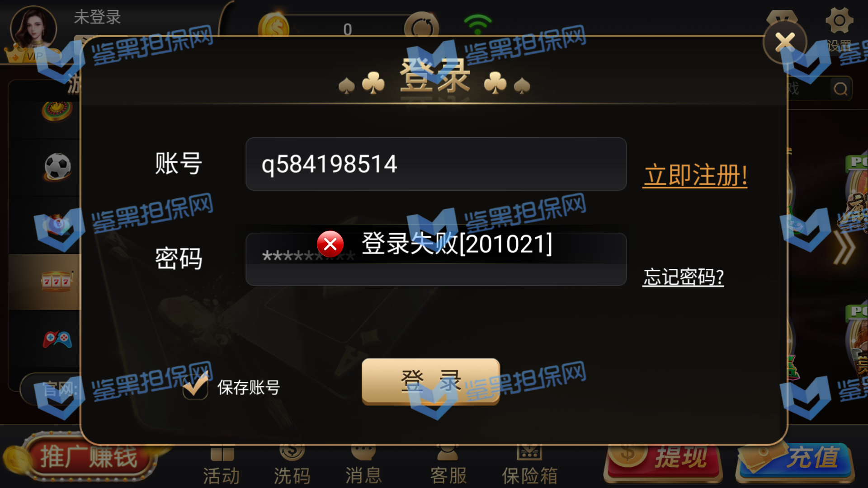
Task: Close the login dialog with X icon
Action: pyautogui.click(x=785, y=42)
